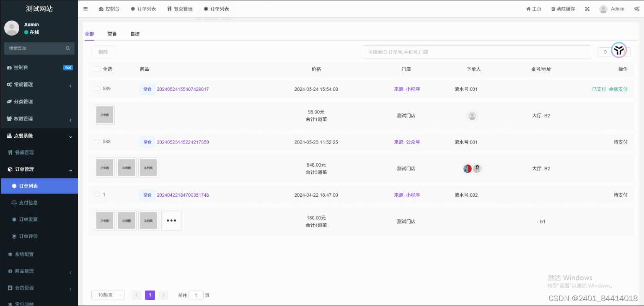Image resolution: width=644 pixels, height=306 pixels.
Task: Open 餐桌管理 in the sidebar menu
Action: (x=39, y=153)
